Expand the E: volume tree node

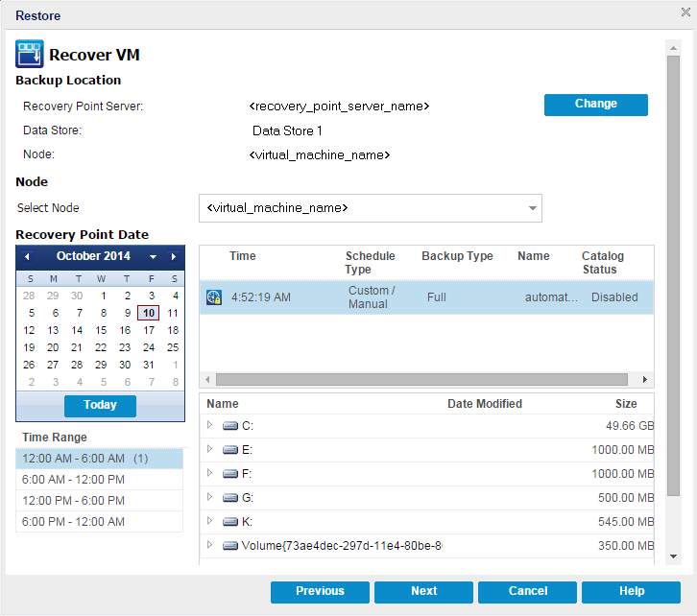coord(210,449)
